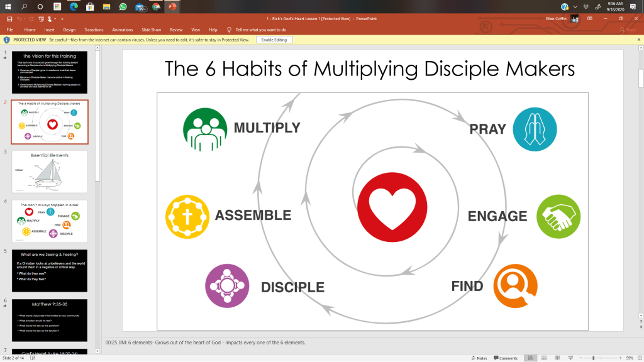
Task: Open the Transitions ribbon tab
Action: (x=96, y=30)
